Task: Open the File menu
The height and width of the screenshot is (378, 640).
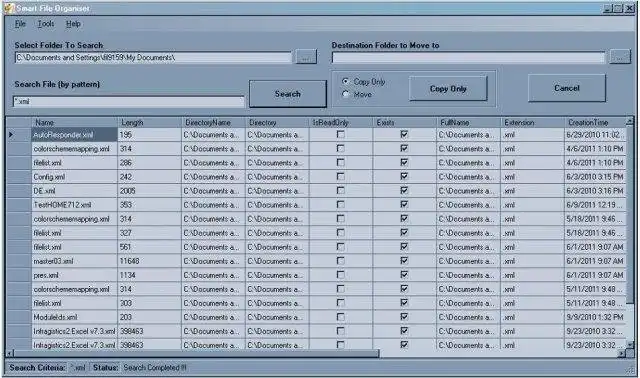Action: [20, 24]
